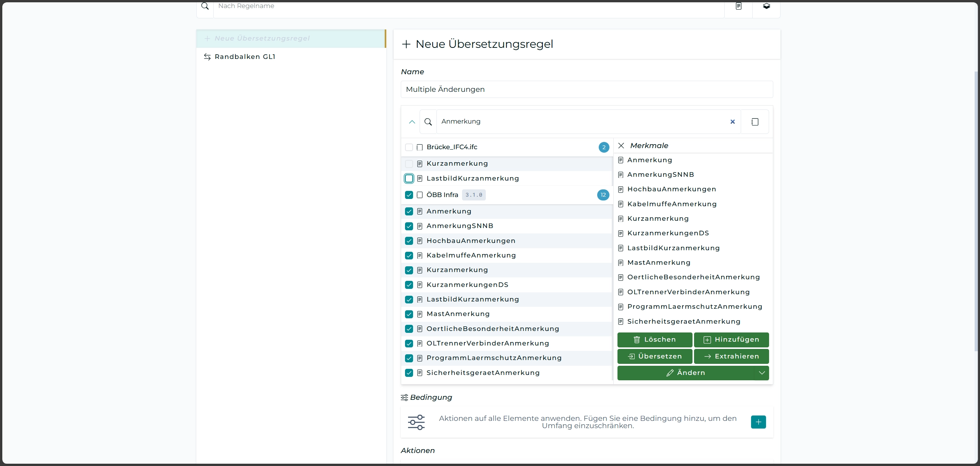Check the Brücke_IFC4.ifc checkbox
Screen dimensions: 980x466
(x=409, y=147)
